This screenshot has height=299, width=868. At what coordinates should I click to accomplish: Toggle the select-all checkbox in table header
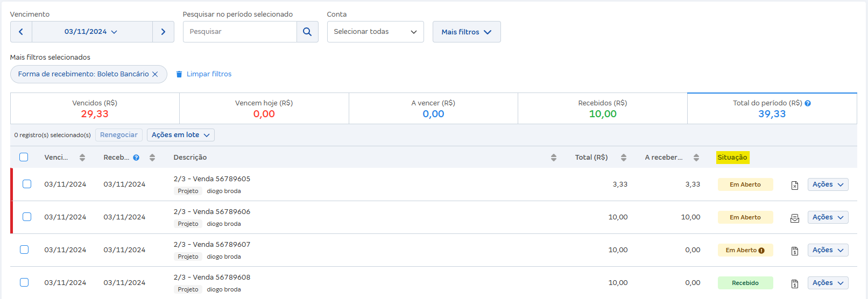[x=24, y=157]
